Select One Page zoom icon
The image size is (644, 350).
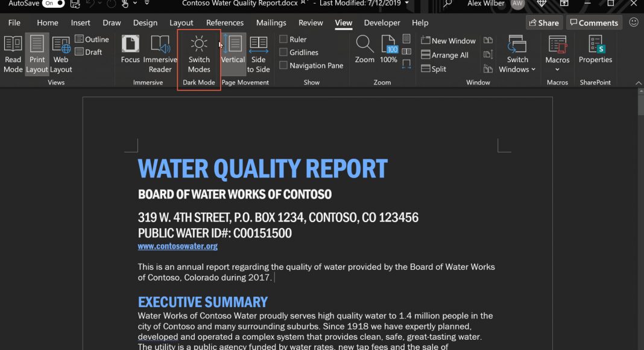point(406,39)
